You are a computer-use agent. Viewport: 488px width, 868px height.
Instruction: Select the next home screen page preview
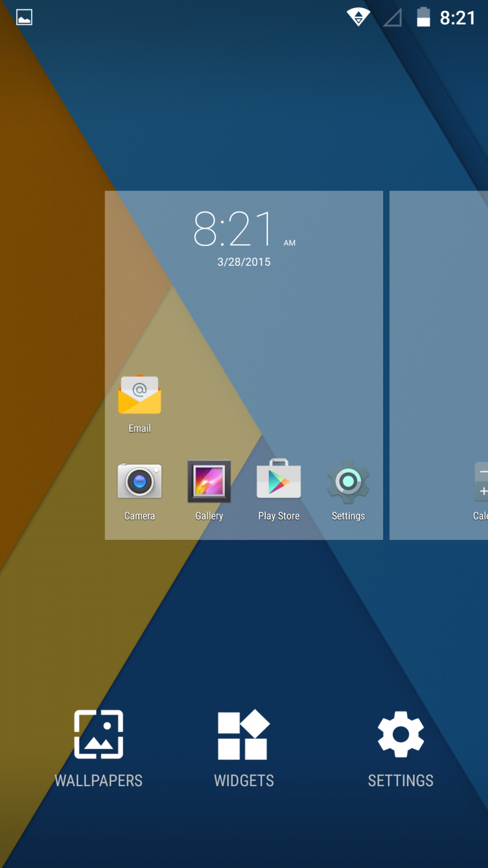pos(439,365)
